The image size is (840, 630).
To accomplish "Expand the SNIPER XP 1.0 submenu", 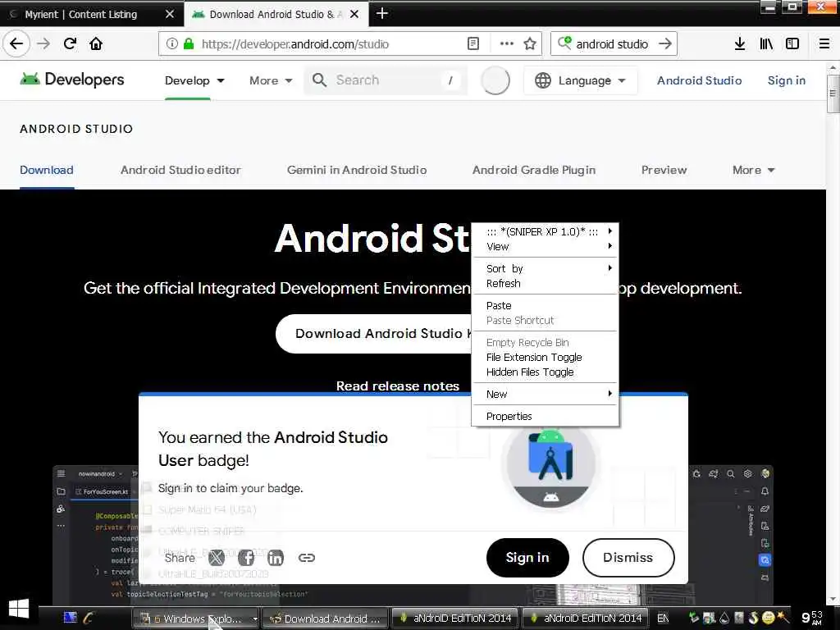I will pyautogui.click(x=545, y=231).
